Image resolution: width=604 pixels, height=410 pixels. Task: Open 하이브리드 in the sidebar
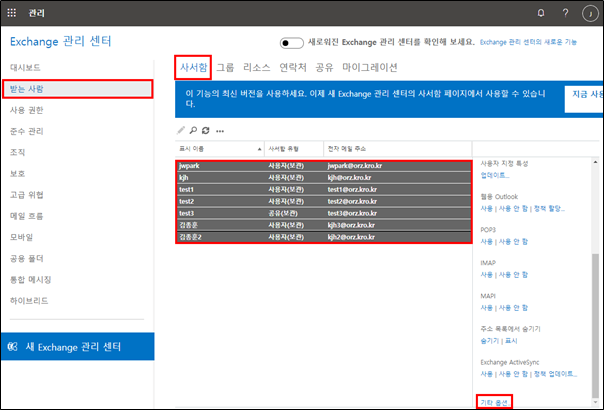tap(29, 301)
